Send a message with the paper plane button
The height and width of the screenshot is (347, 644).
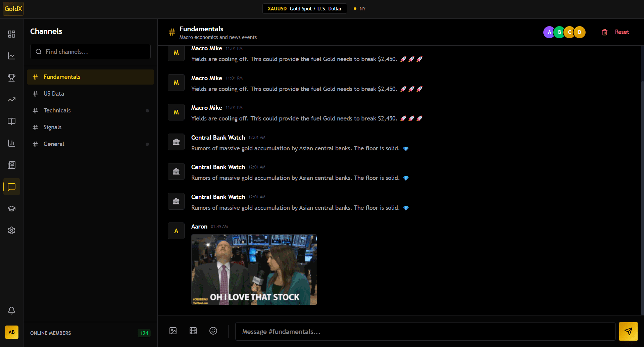pos(628,331)
